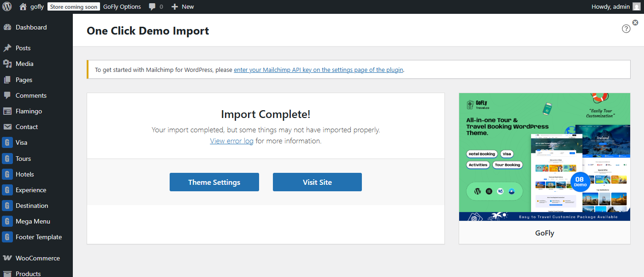Screen dimensions: 644x277
Task: Click the Products box icon
Action: (x=7, y=273)
